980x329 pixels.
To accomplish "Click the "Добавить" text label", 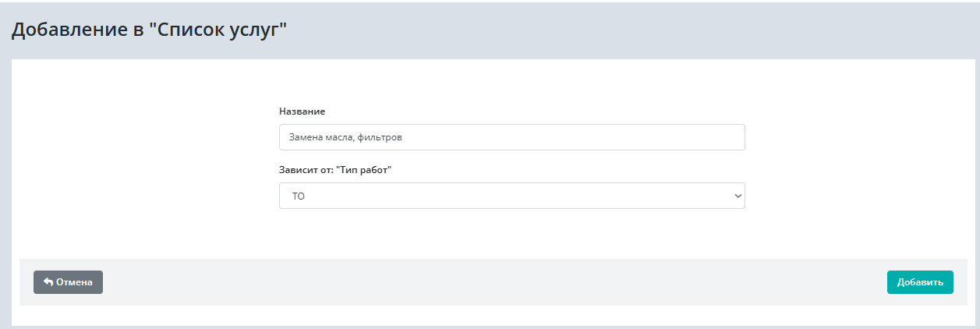I will [920, 282].
